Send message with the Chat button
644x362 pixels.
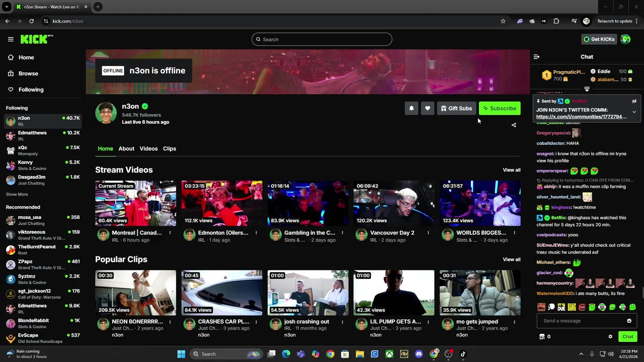point(627,337)
